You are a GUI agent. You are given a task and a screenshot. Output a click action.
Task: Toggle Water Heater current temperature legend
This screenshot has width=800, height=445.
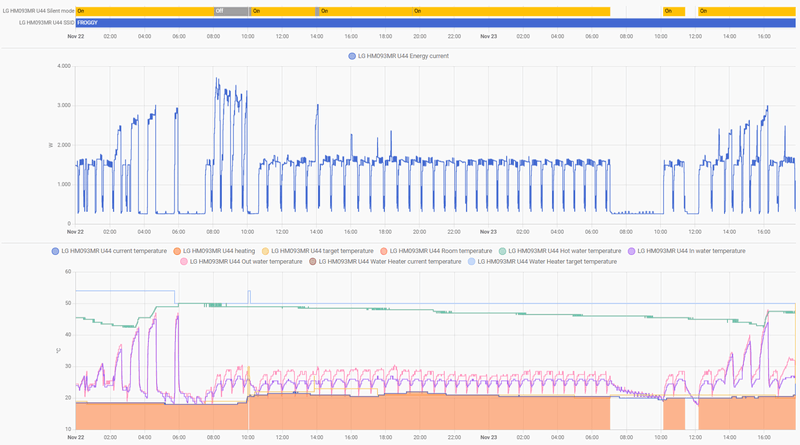pyautogui.click(x=385, y=262)
